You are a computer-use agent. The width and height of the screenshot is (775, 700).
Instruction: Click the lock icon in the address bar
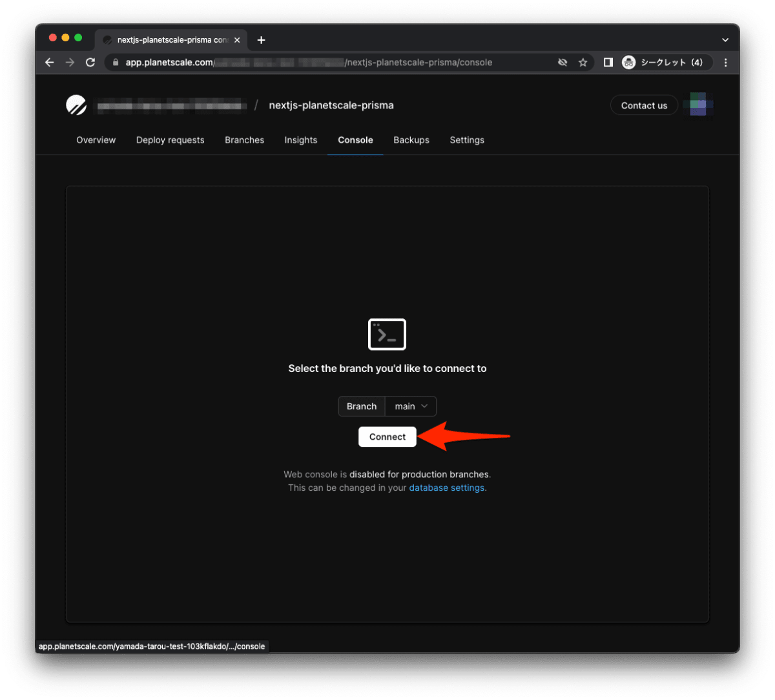[x=116, y=62]
